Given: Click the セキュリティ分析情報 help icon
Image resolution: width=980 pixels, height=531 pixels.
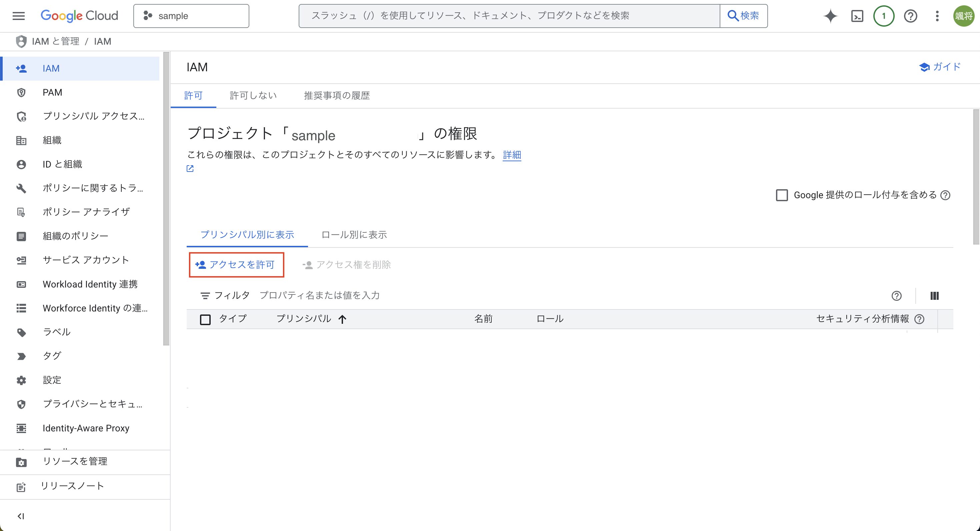Looking at the screenshot, I should 919,319.
